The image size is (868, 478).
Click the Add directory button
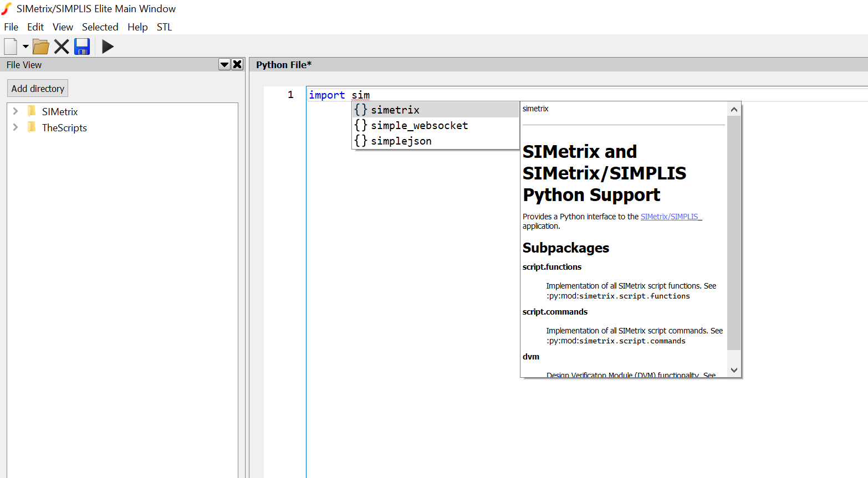pos(37,88)
